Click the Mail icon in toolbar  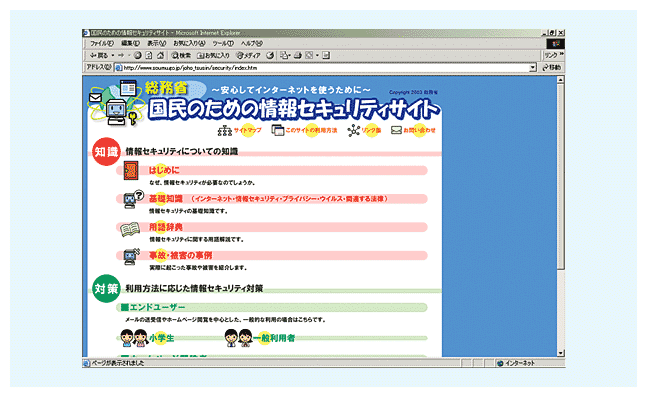pos(284,55)
